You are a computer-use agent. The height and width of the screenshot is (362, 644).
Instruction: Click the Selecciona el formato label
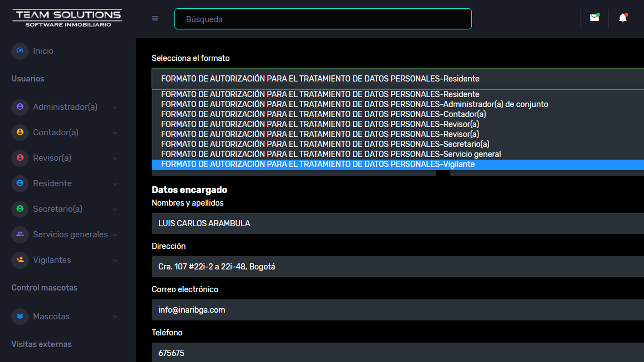coord(191,58)
